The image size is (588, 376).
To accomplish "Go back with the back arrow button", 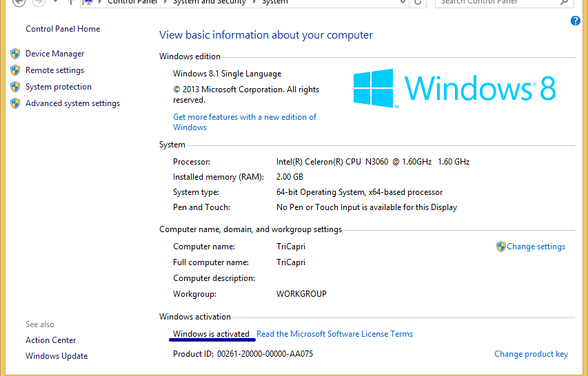I will [19, 2].
